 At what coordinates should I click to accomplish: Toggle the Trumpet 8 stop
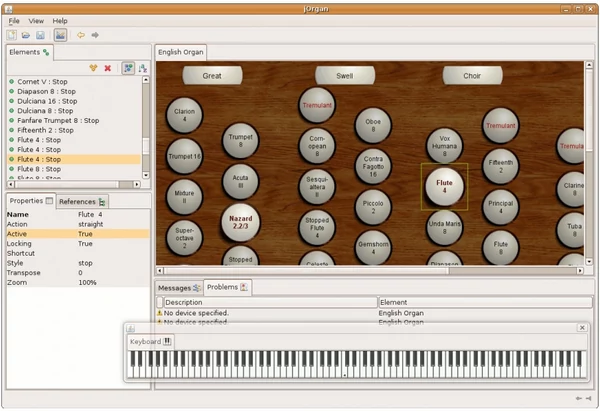point(240,141)
